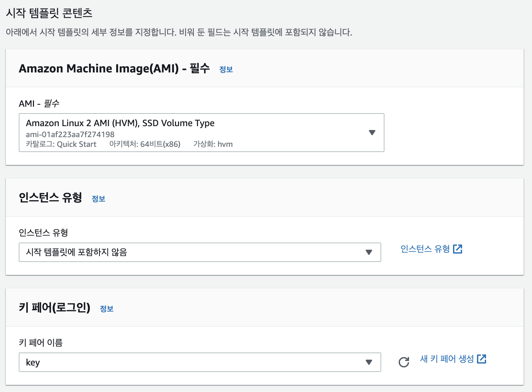Click the 인스턴스 유형 section heading

pos(50,197)
